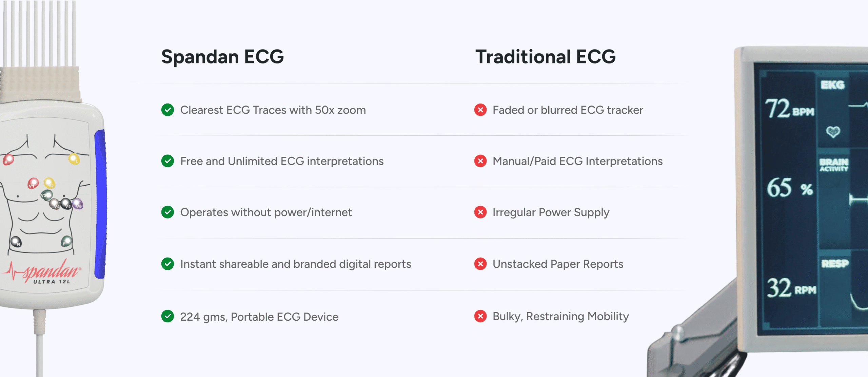Click green check beside Clearest ECG Traces
The width and height of the screenshot is (868, 377).
pos(167,110)
